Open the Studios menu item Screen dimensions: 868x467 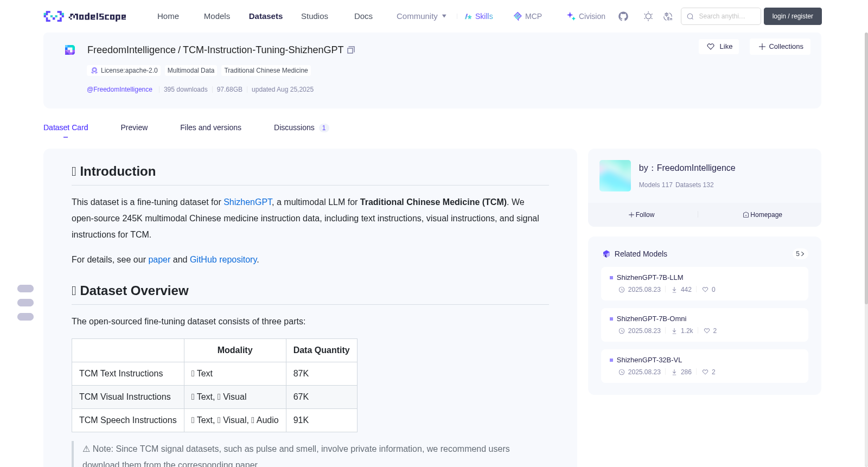coord(315,16)
